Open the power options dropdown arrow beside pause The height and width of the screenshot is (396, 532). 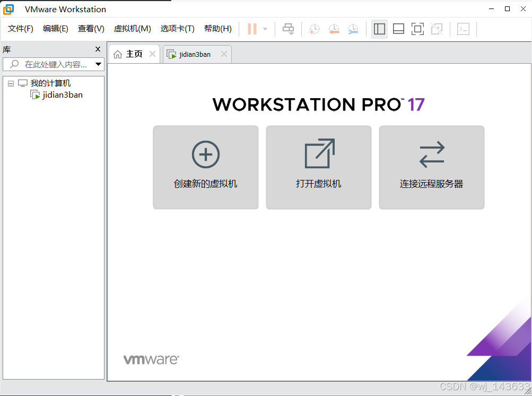coord(265,29)
